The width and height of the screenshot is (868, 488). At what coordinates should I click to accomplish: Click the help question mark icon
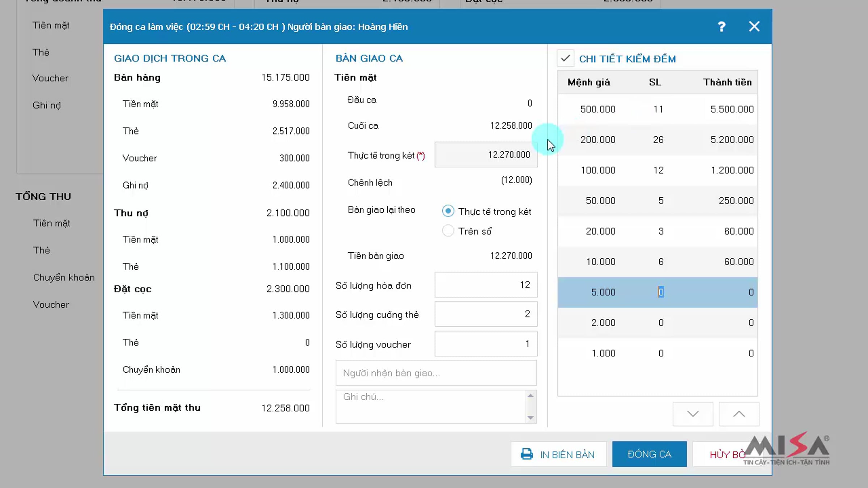click(721, 27)
